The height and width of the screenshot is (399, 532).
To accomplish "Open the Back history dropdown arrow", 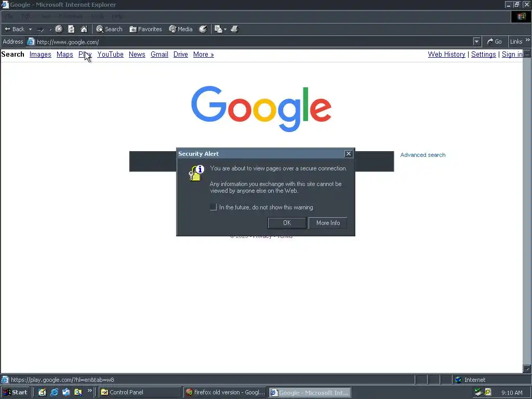I will click(30, 29).
